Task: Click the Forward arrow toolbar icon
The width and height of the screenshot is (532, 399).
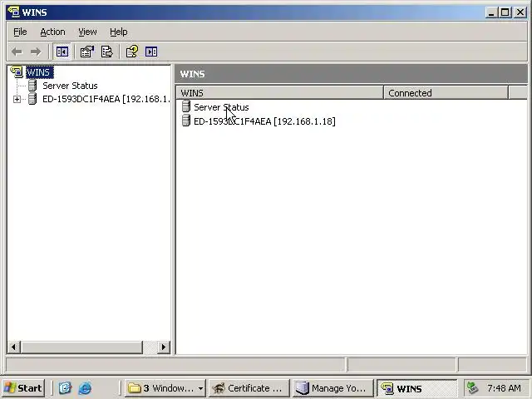Action: 36,52
